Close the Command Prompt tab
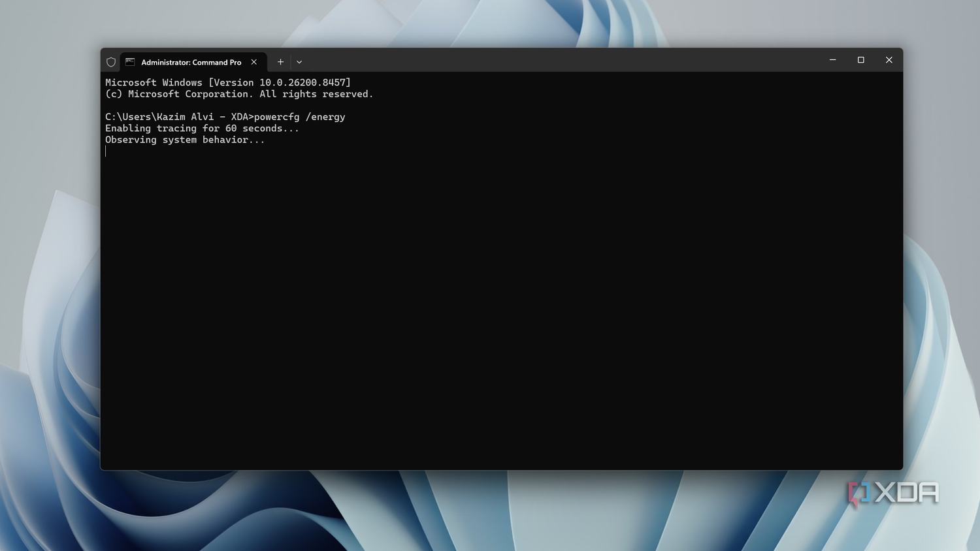The image size is (980, 551). [x=254, y=62]
